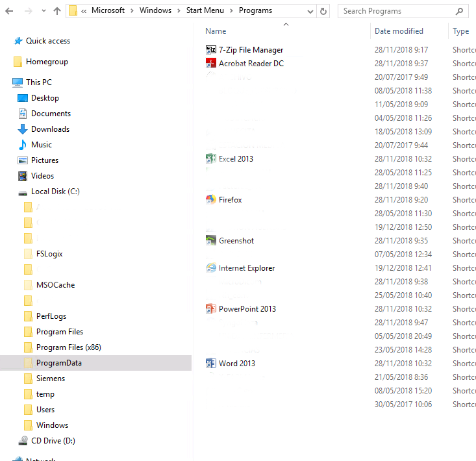
Task: Open the Word 2013 shortcut icon
Action: [211, 364]
